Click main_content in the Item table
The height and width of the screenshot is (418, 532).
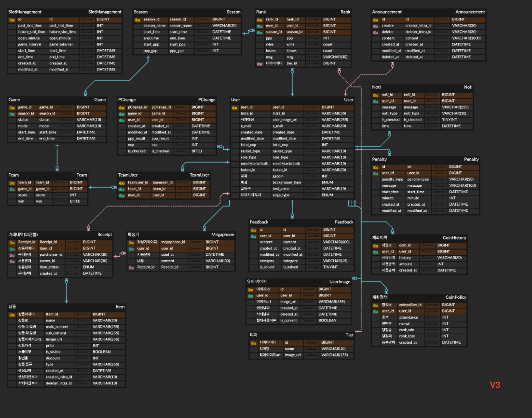[x=57, y=327]
